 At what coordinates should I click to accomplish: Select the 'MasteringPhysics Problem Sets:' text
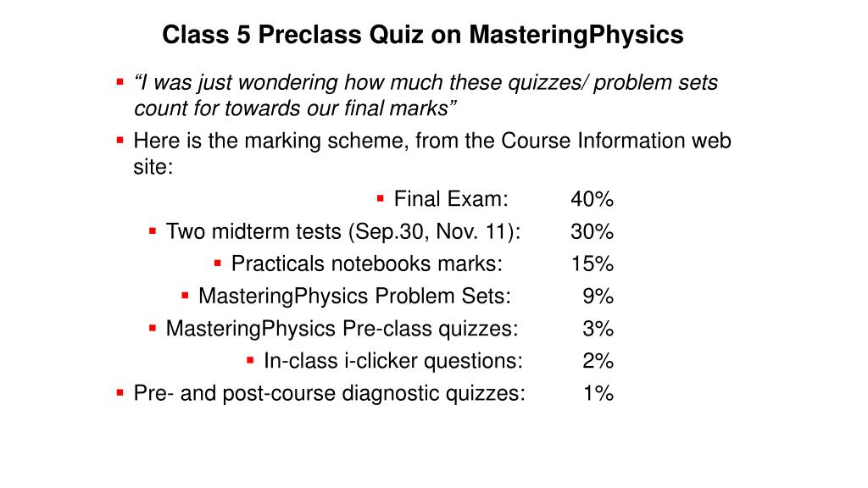(354, 296)
